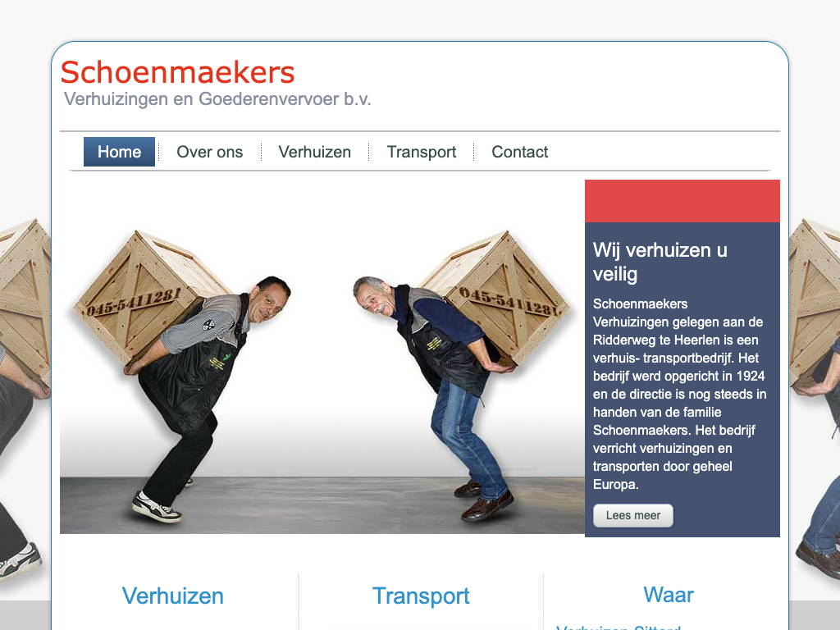Click the Wij verhuizen u veilig heading

pos(660,262)
